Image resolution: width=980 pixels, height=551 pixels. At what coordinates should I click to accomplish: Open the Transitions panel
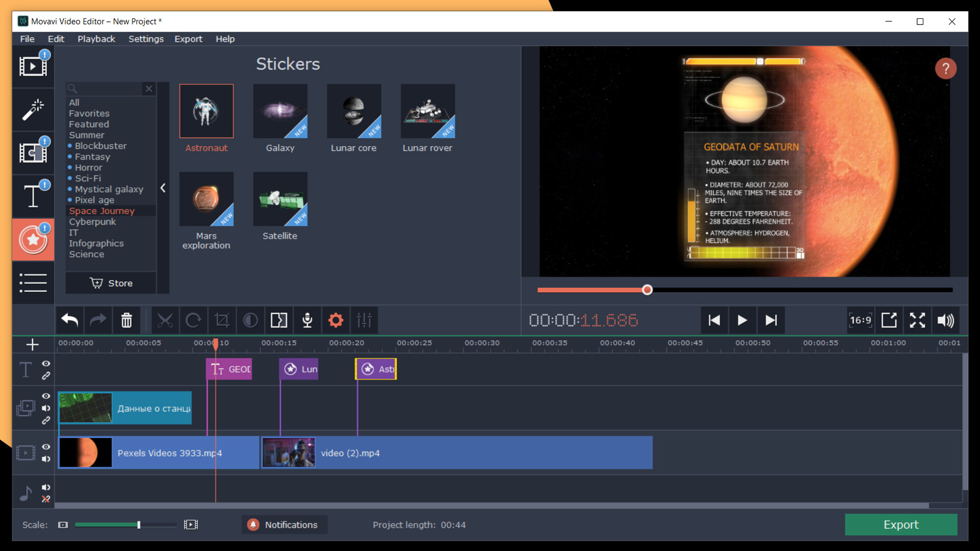coord(33,152)
